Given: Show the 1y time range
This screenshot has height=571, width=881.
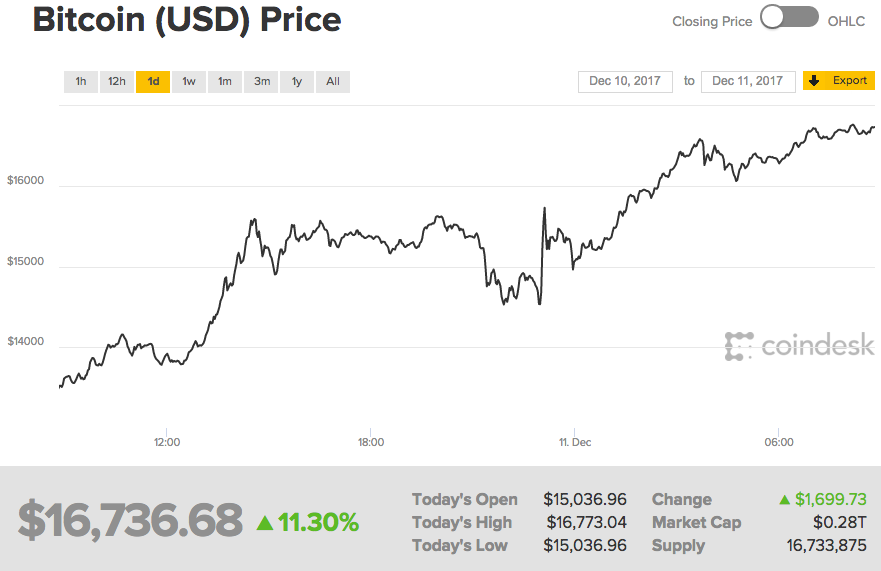Looking at the screenshot, I should tap(297, 81).
